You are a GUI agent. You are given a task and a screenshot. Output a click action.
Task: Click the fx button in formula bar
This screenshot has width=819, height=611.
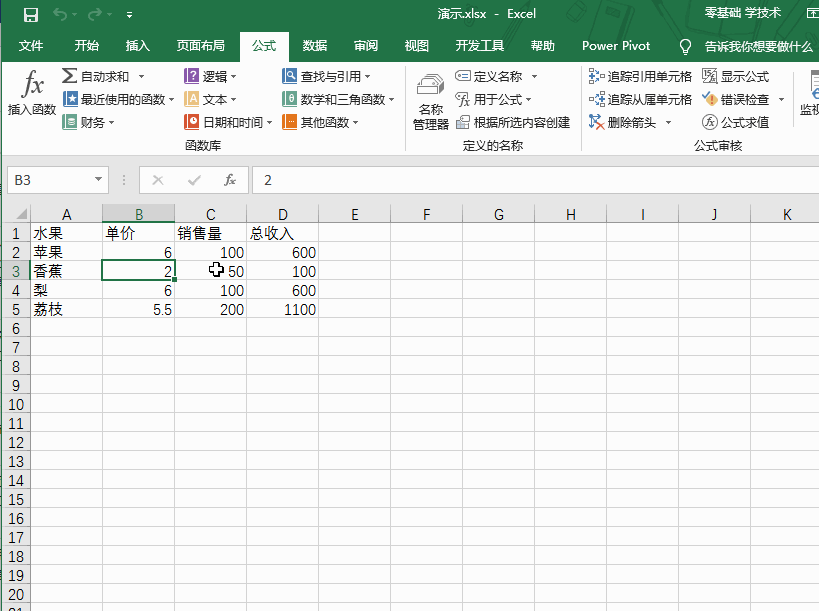(x=230, y=180)
